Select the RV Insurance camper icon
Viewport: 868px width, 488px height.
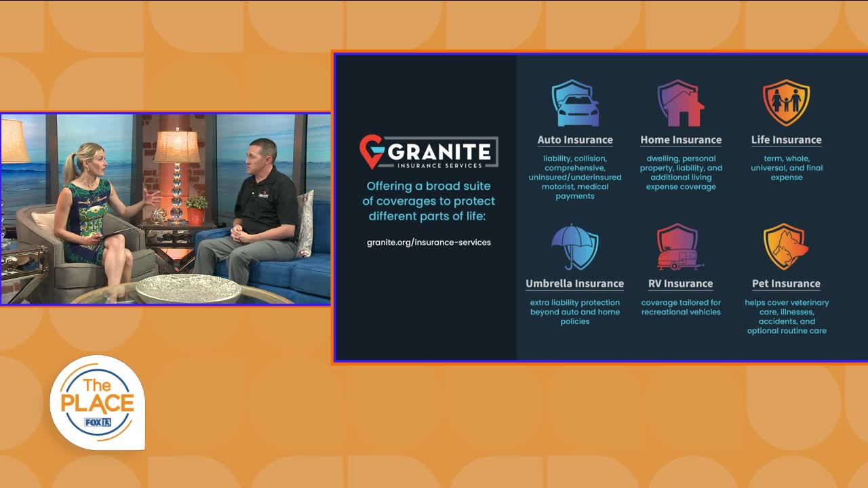coord(680,247)
